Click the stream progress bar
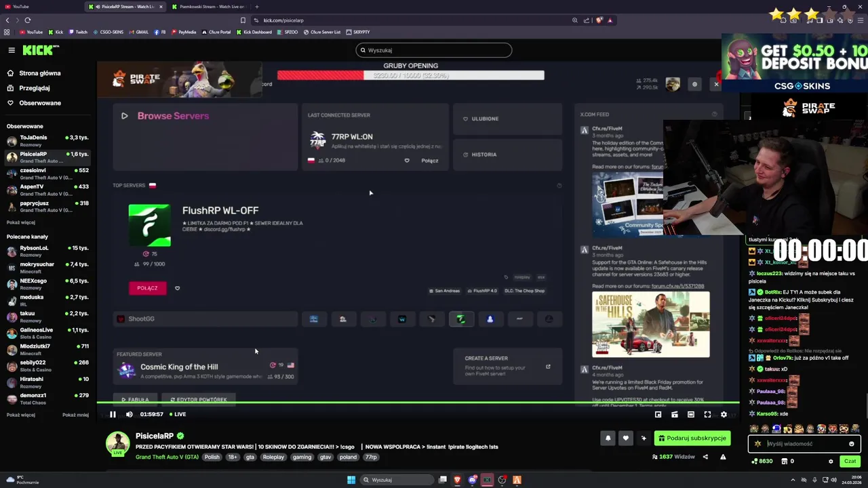The width and height of the screenshot is (868, 488). point(418,404)
